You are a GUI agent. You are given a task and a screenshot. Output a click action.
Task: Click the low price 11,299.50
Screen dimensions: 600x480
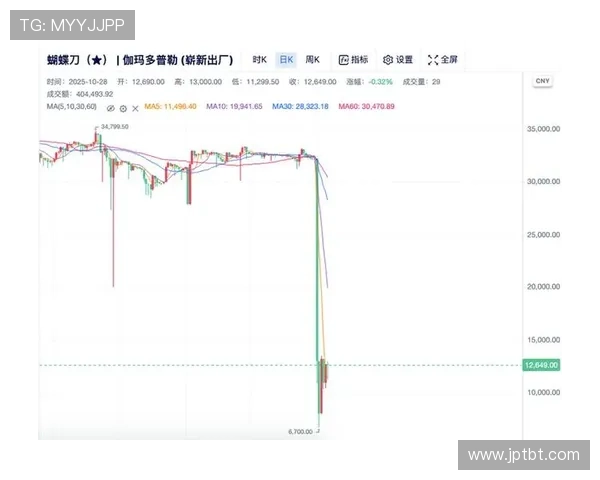(x=263, y=82)
